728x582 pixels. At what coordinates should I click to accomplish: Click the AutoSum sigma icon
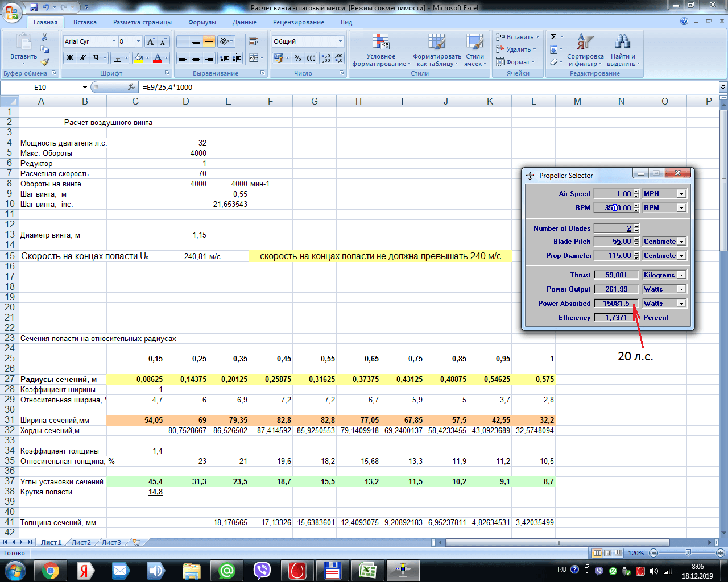click(554, 37)
